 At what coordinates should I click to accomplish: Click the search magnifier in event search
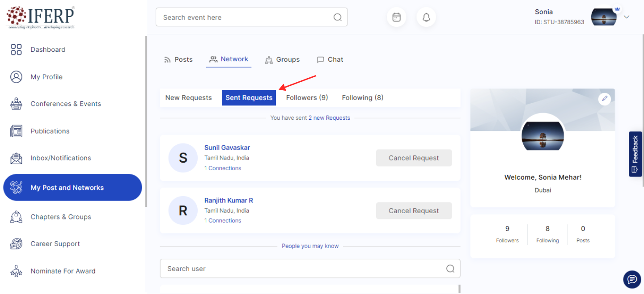tap(338, 17)
